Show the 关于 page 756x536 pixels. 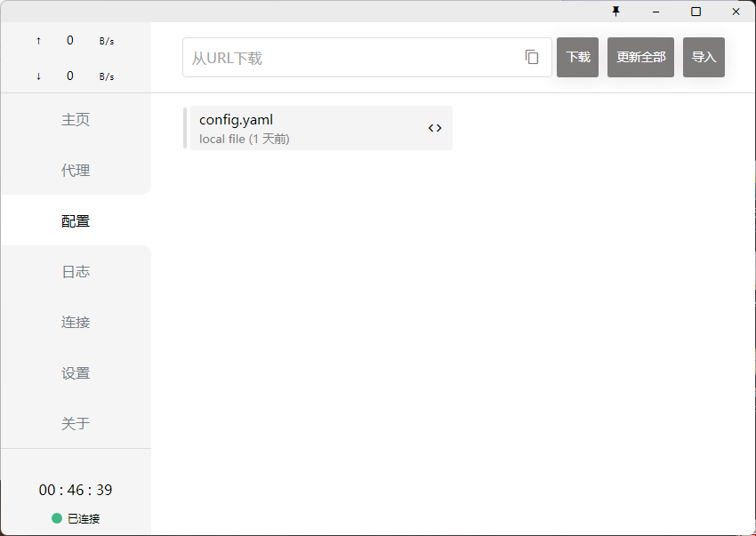coord(76,424)
